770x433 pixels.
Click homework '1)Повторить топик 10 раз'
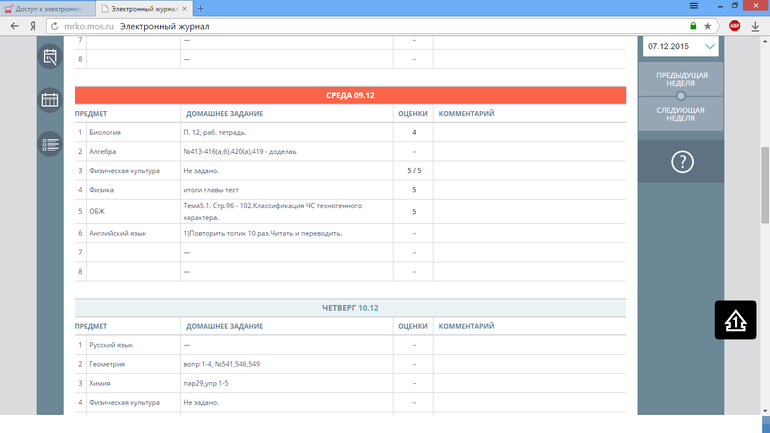pos(263,234)
